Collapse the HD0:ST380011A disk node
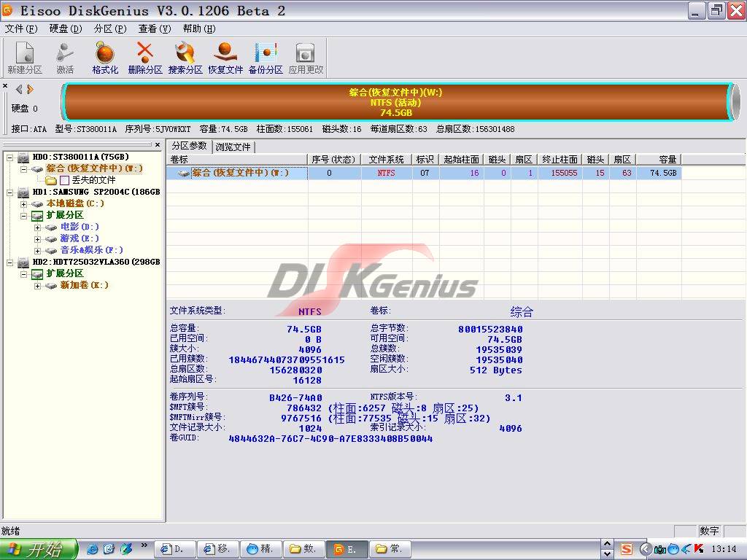Image resolution: width=747 pixels, height=560 pixels. click(10, 157)
